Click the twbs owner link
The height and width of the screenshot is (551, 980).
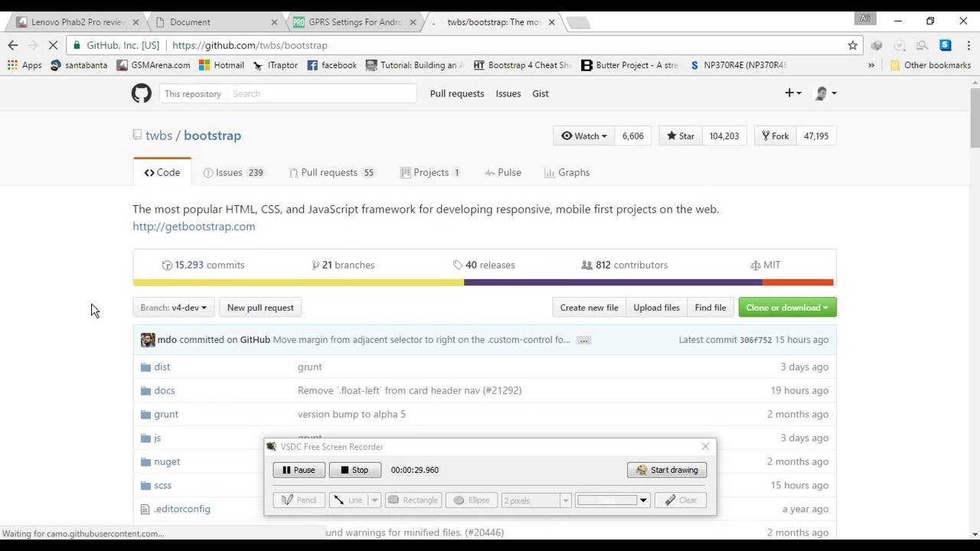coord(159,135)
